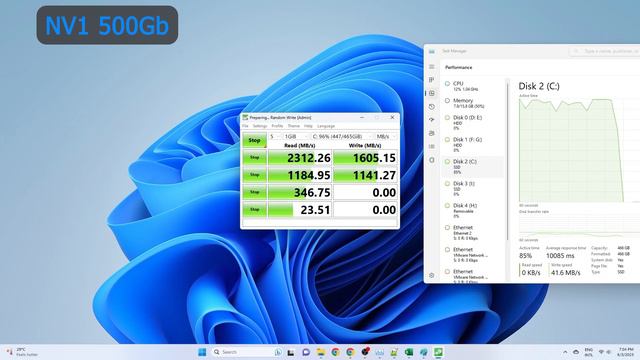Open drive dropdown showing C: 96%
Screen dimensions: 640x360
pyautogui.click(x=342, y=136)
